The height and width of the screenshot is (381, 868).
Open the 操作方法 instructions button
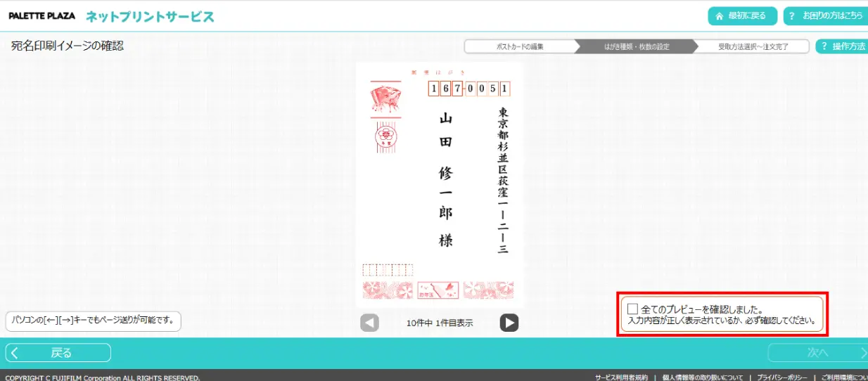click(x=843, y=46)
